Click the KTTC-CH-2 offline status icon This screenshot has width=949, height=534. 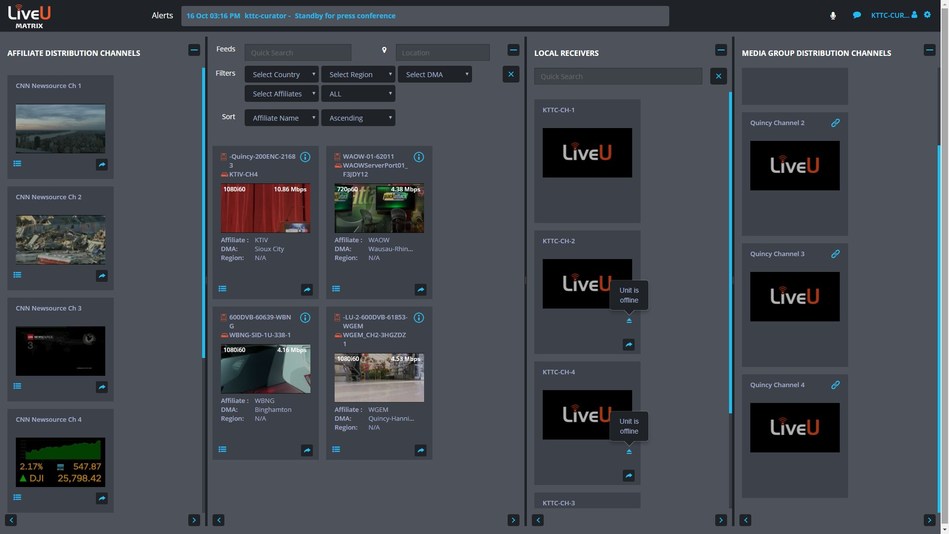pos(629,320)
